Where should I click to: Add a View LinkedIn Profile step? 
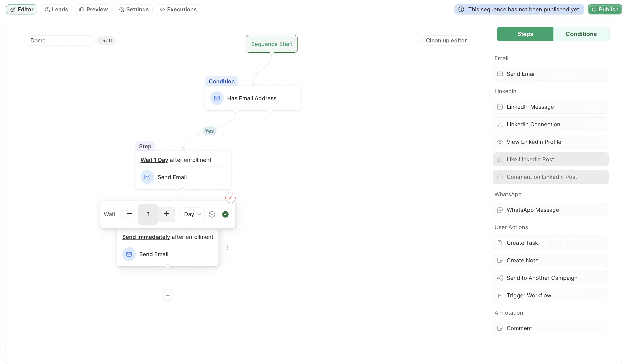pos(551,142)
